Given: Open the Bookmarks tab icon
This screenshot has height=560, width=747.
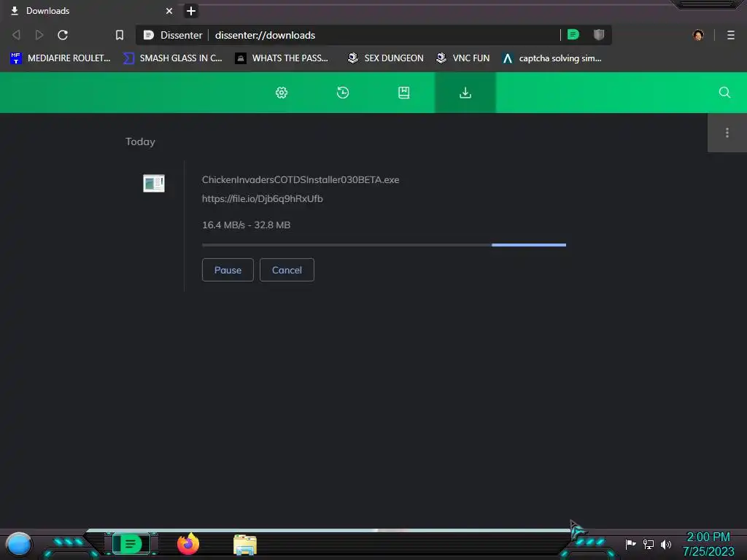Looking at the screenshot, I should (x=404, y=93).
